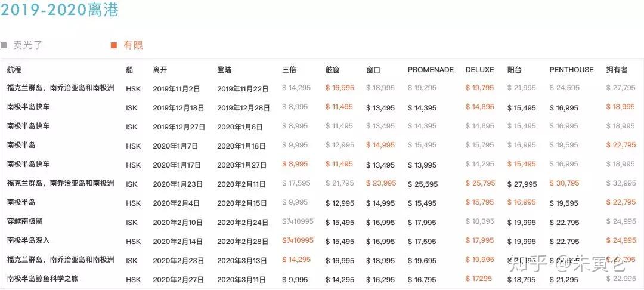
Task: Select landing date 2019年12月28日
Action: click(x=243, y=108)
